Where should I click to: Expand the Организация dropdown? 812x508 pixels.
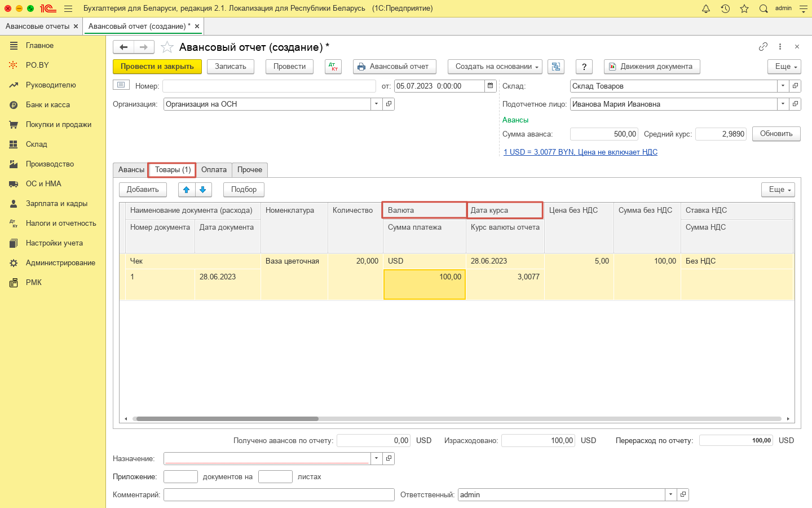tap(376, 104)
